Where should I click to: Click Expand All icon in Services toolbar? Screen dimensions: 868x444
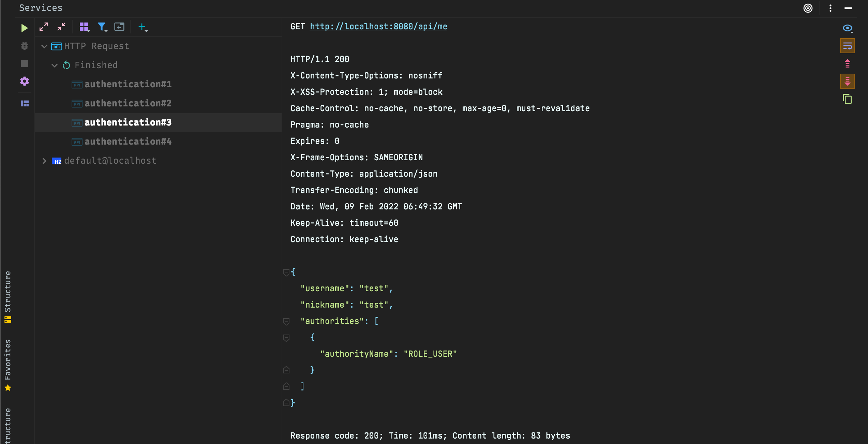(44, 27)
